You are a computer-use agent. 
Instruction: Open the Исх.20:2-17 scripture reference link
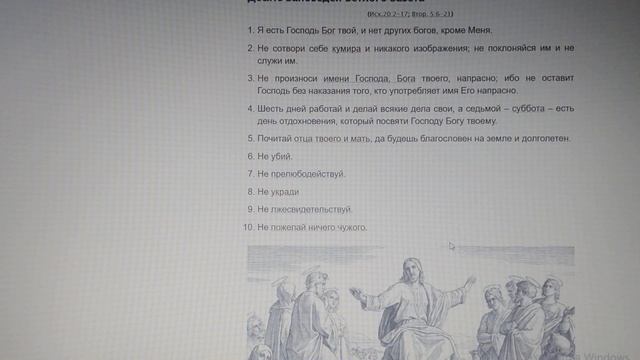click(x=388, y=14)
